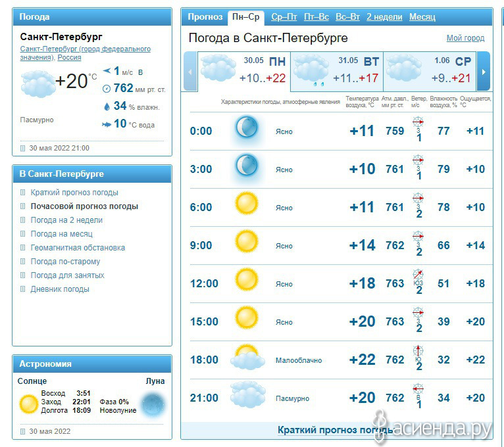This screenshot has height=447, width=504.
Task: Open the Месяц forecast tab
Action: (x=422, y=16)
